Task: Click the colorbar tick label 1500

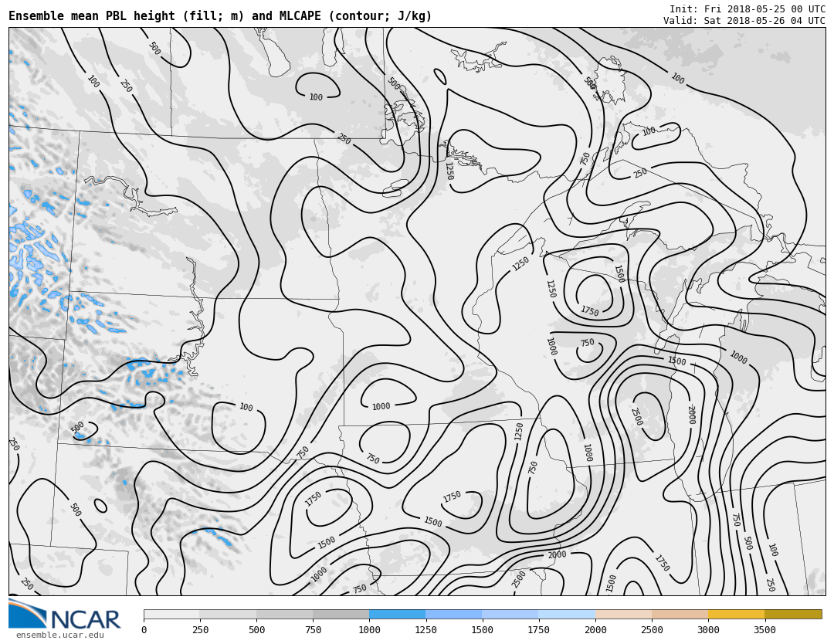Action: coord(482,630)
